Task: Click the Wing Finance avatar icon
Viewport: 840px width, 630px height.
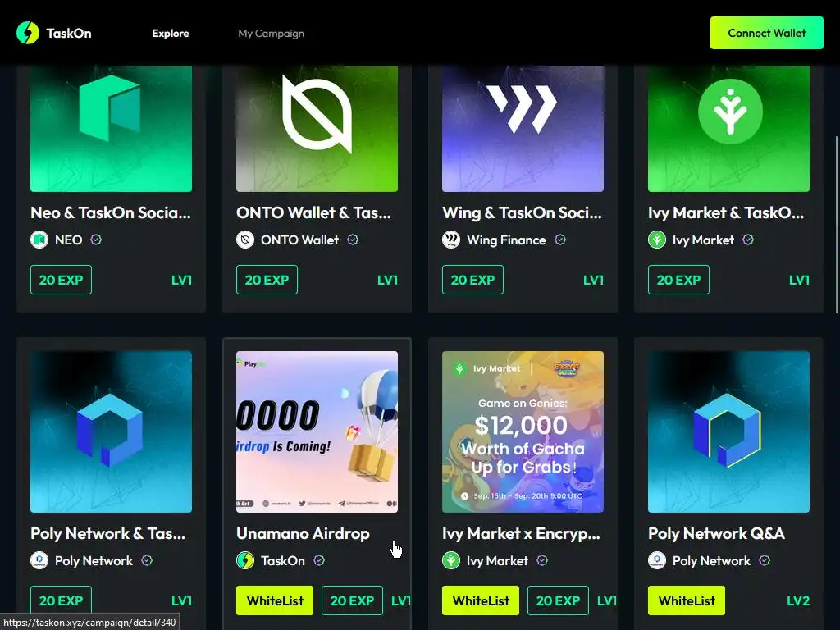Action: point(451,240)
